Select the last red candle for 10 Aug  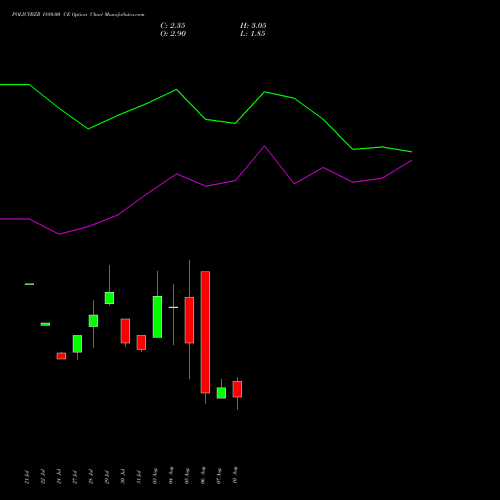(x=237, y=389)
